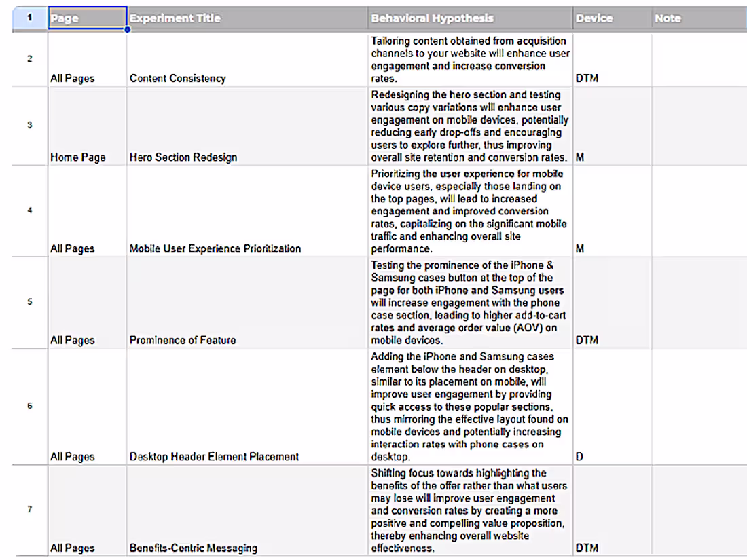
Task: Select hypothesis starting 'Testing the prominence'
Action: click(x=470, y=302)
